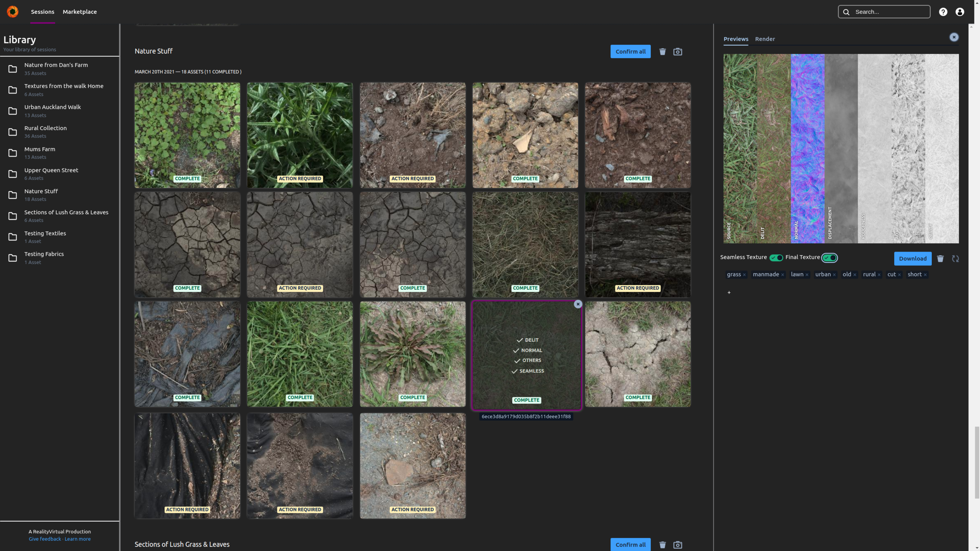
Task: Remove the grass tag
Action: tap(744, 274)
